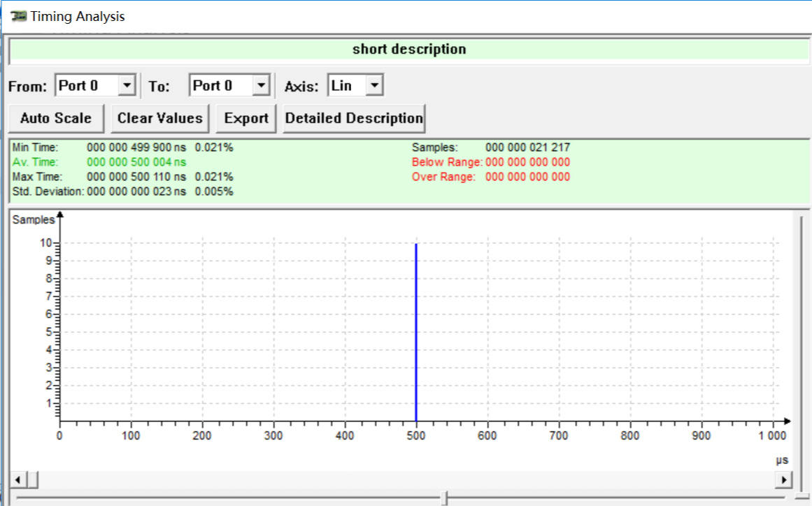Open the To port dropdown arrow

[x=262, y=85]
